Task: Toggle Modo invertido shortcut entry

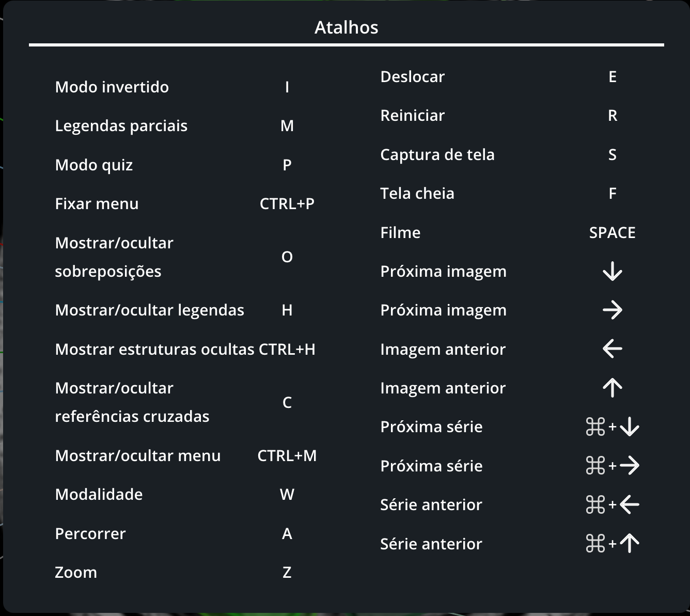Action: tap(112, 87)
